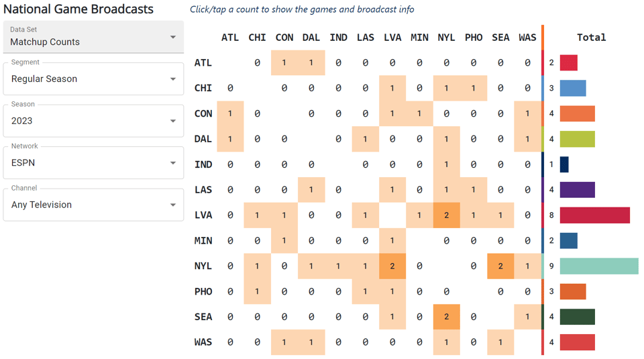
Task: Click the CHI blue total bar
Action: tap(573, 88)
